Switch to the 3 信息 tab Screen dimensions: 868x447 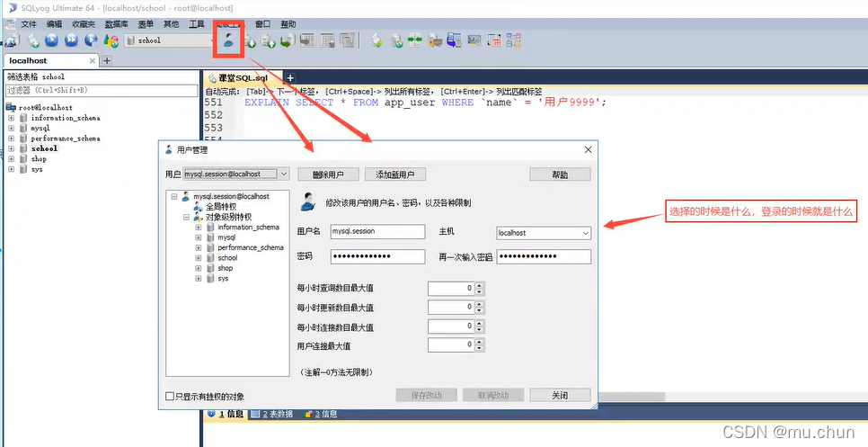point(321,414)
